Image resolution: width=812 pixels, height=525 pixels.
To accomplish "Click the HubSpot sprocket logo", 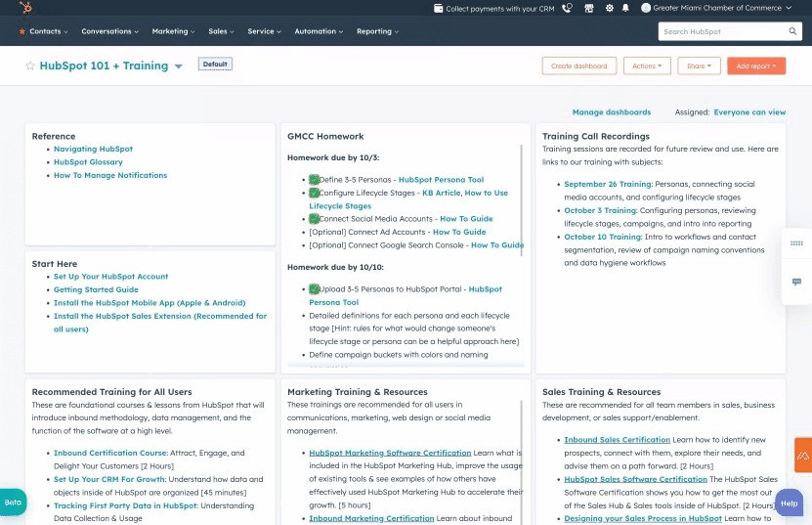I will [25, 7].
